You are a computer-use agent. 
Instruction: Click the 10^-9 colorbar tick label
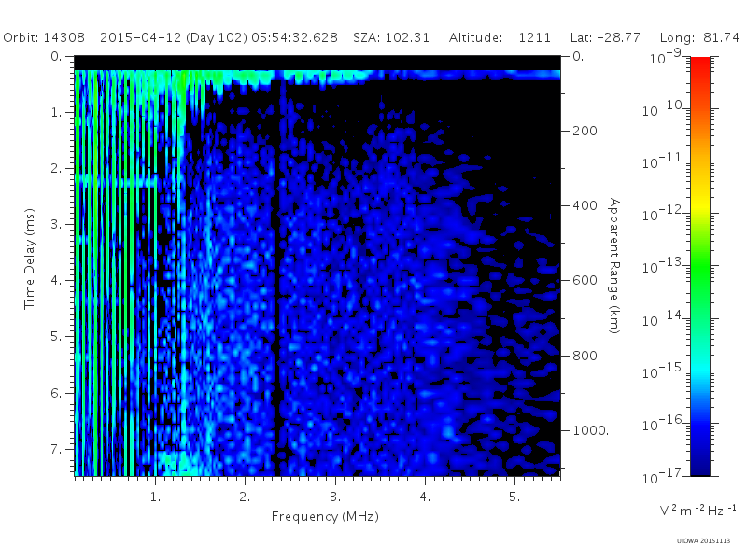coord(666,57)
